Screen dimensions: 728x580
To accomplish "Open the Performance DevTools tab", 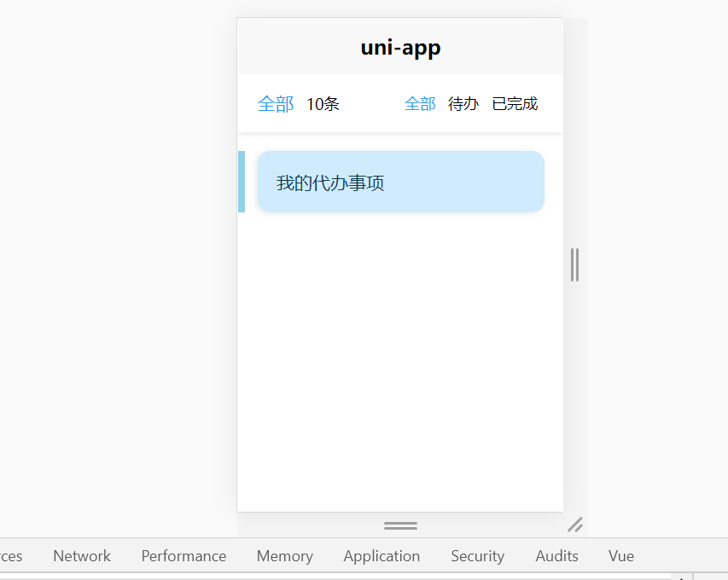I will [x=183, y=556].
